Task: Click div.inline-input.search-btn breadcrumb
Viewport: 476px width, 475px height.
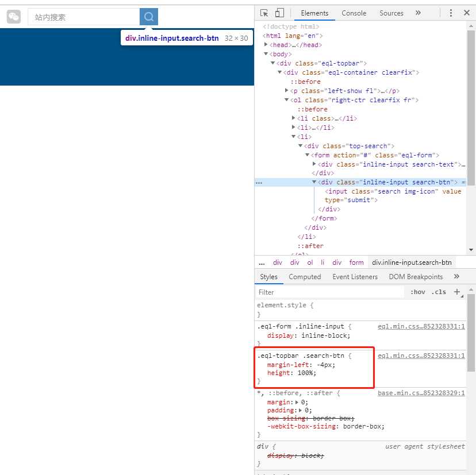Action: click(412, 262)
